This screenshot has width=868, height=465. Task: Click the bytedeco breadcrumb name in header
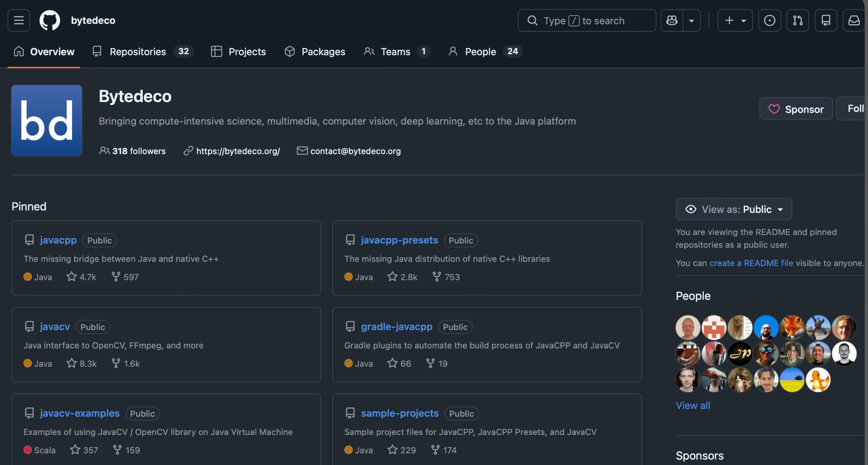[x=93, y=20]
